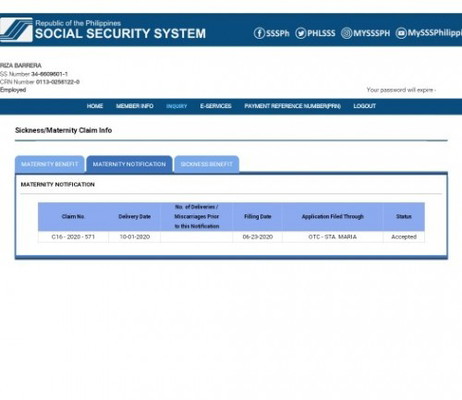Click the SSS logo in the header
This screenshot has height=400, width=462.
pos(16,30)
